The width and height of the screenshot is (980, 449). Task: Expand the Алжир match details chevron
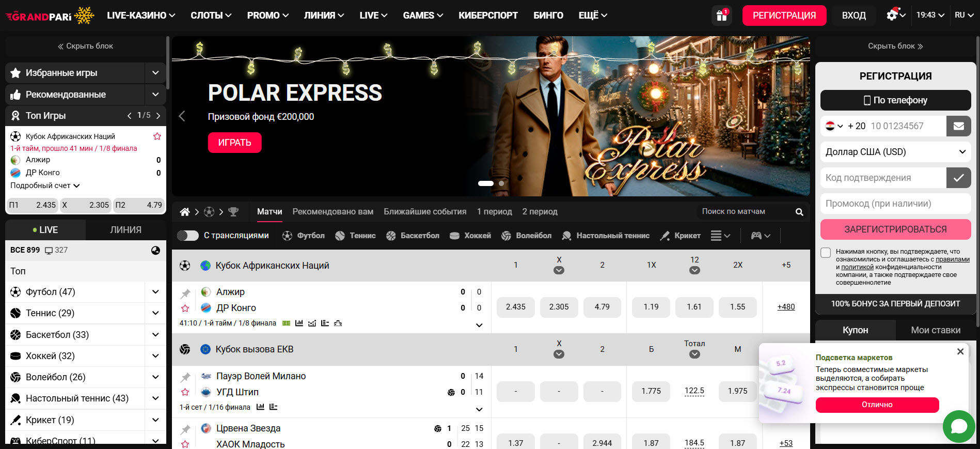click(479, 325)
